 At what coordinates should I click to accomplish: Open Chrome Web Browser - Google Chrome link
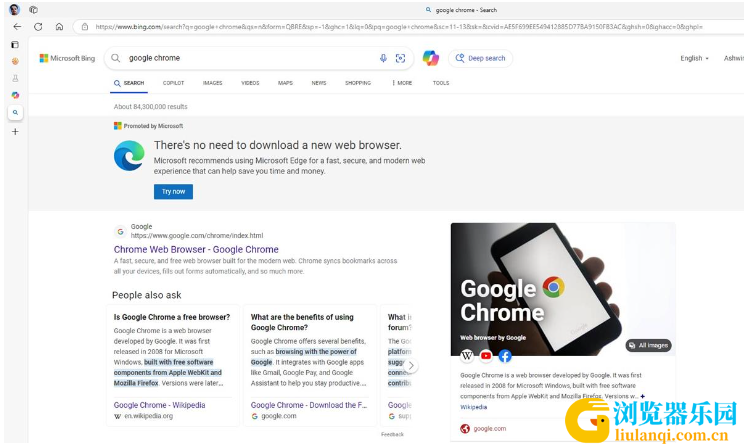click(x=196, y=250)
